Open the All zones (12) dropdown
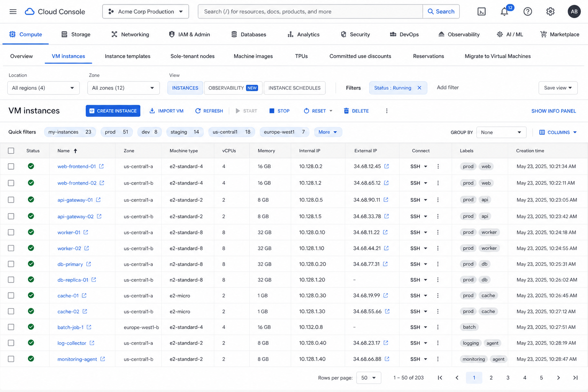Viewport: 588px width, 392px height. (123, 88)
